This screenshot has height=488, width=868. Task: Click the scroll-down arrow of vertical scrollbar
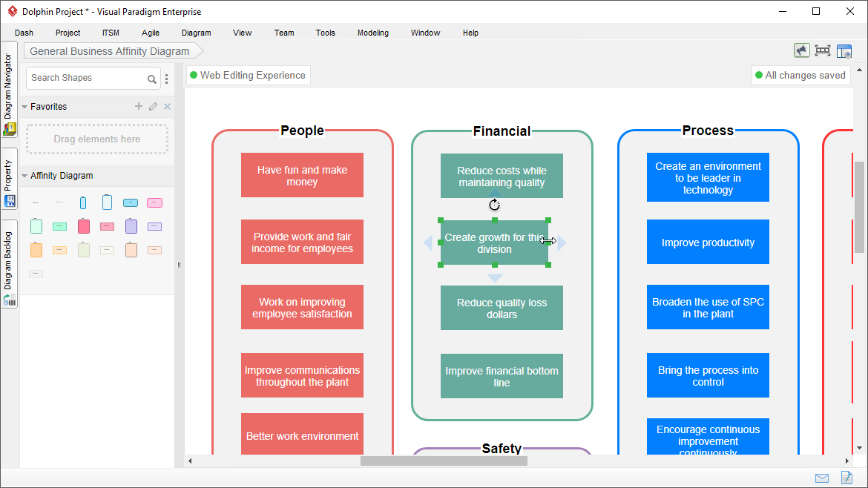point(859,448)
